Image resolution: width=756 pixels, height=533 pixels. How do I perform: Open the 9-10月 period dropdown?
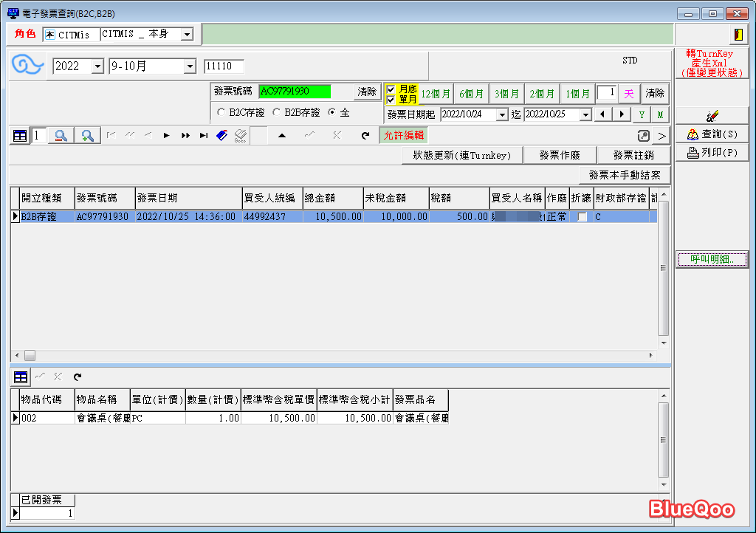click(190, 66)
